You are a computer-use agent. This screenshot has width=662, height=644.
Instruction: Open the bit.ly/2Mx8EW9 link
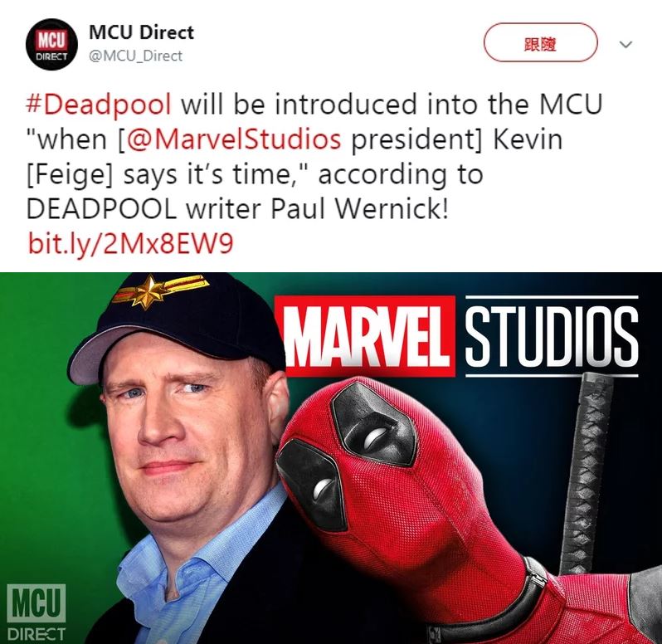[130, 244]
